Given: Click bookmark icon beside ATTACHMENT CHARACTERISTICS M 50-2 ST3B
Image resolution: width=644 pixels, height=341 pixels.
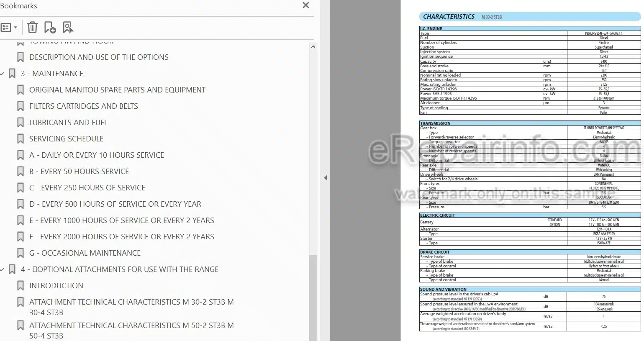Looking at the screenshot, I should 20,326.
